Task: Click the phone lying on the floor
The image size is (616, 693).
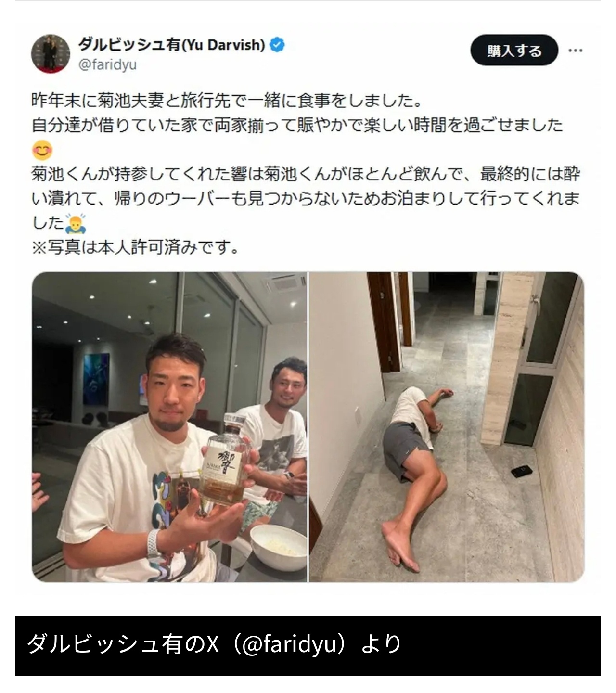Action: [x=522, y=471]
